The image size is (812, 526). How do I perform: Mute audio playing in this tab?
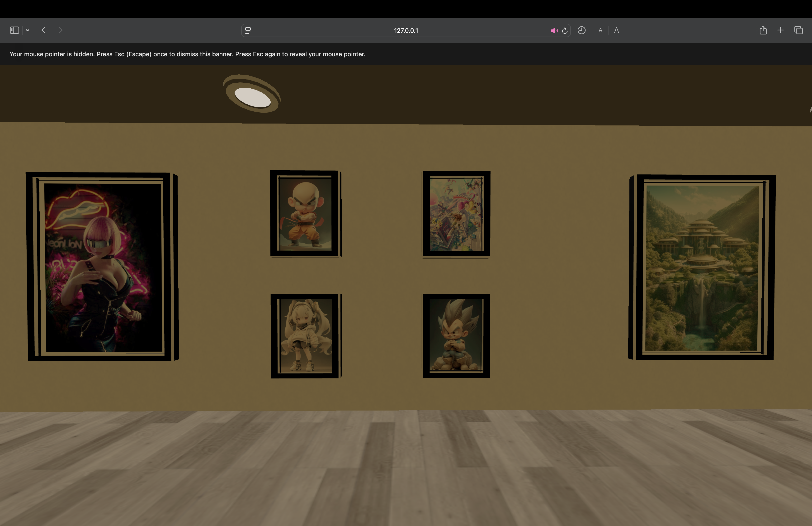(554, 31)
